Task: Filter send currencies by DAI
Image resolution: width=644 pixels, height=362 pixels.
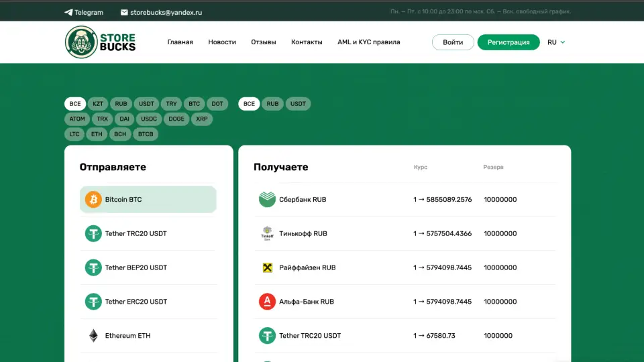Action: (x=125, y=119)
